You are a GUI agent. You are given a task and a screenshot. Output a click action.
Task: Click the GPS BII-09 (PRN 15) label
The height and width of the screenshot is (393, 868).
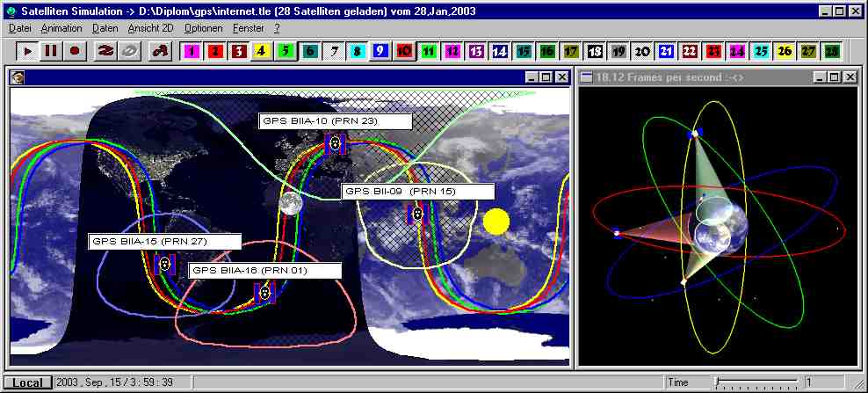417,192
